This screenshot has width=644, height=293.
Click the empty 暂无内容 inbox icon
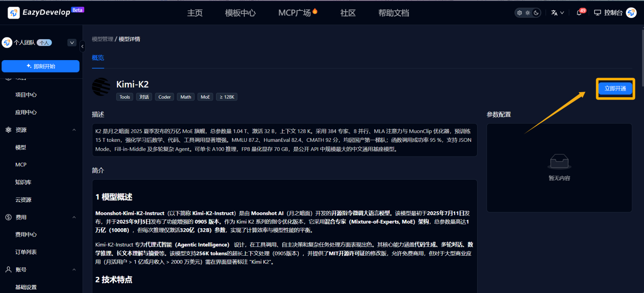559,161
